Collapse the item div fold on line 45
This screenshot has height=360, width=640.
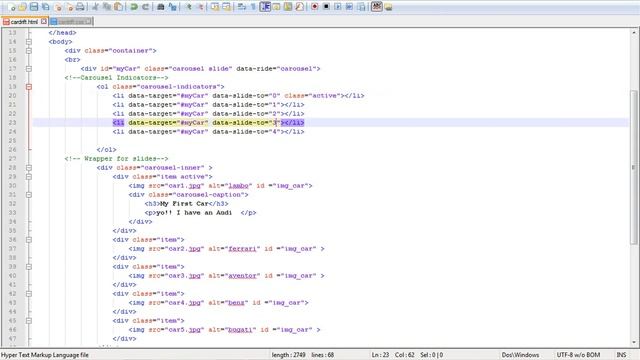click(x=29, y=321)
